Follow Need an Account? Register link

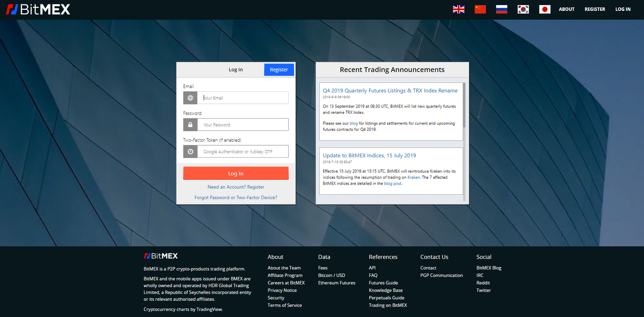236,187
